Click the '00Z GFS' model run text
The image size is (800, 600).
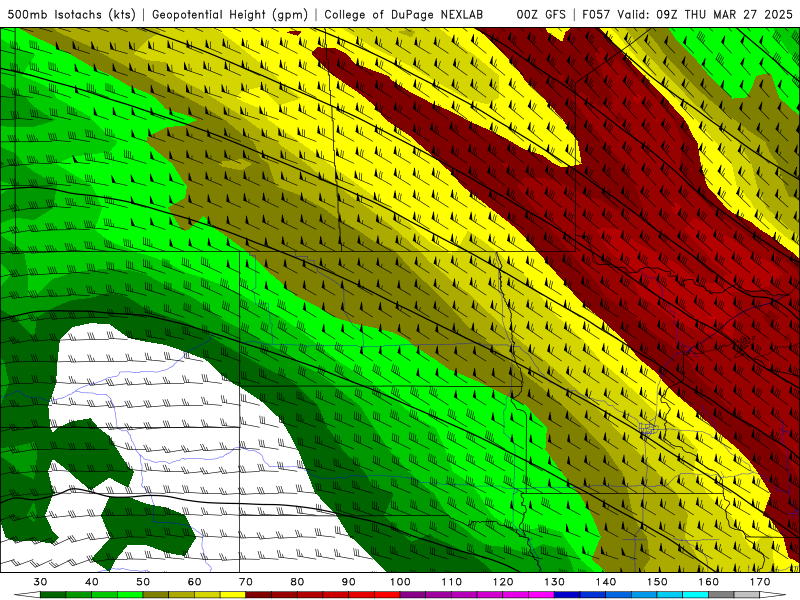coord(541,14)
